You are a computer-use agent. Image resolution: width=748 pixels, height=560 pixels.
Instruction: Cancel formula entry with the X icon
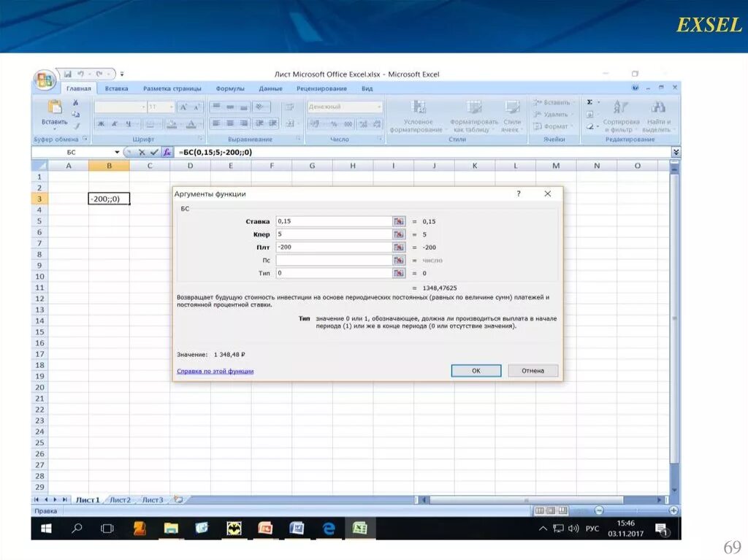pos(142,152)
